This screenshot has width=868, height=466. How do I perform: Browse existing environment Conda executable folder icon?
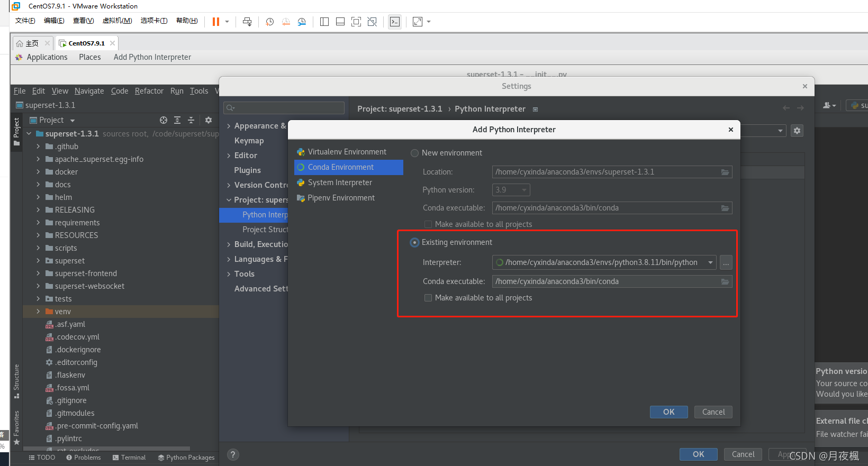726,281
